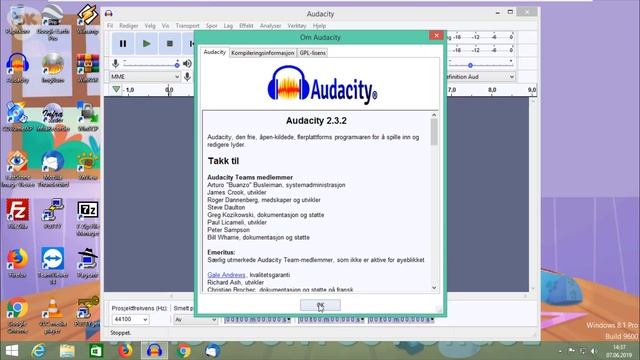
Task: Switch to the GPL-lisens tab
Action: click(x=313, y=53)
